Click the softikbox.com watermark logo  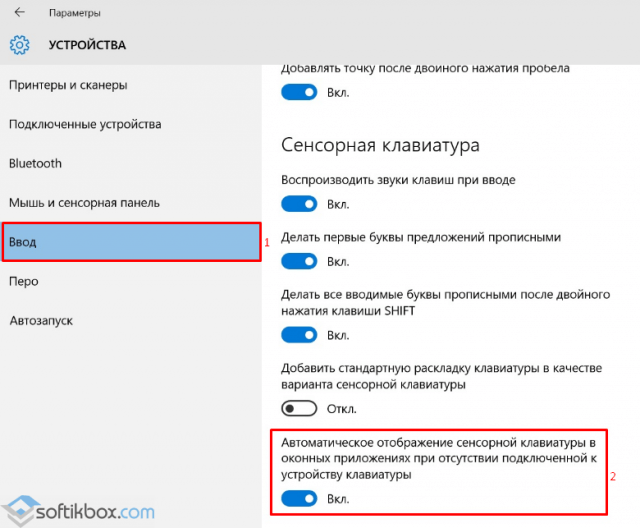tap(78, 511)
